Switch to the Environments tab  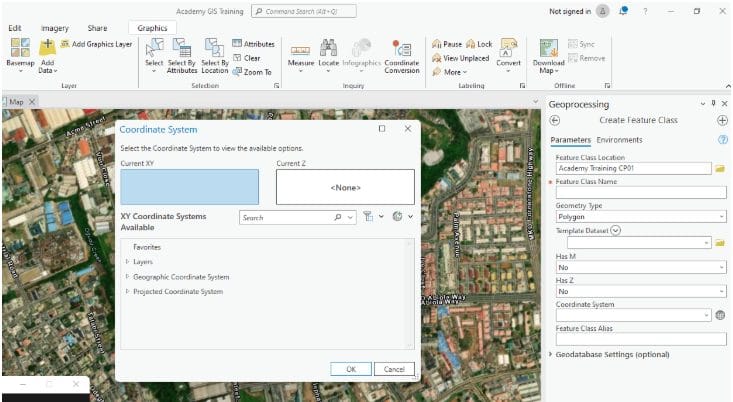(x=619, y=140)
